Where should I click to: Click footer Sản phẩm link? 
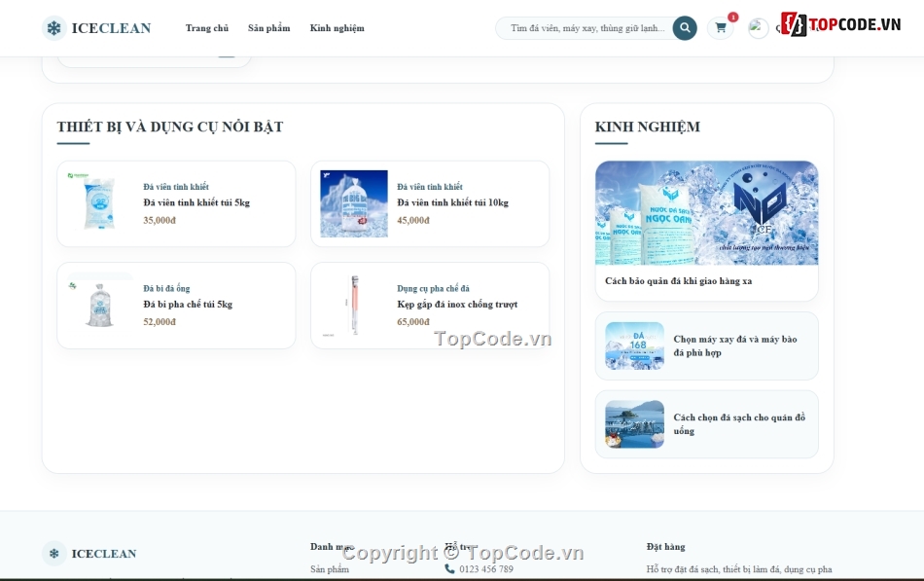coord(330,569)
